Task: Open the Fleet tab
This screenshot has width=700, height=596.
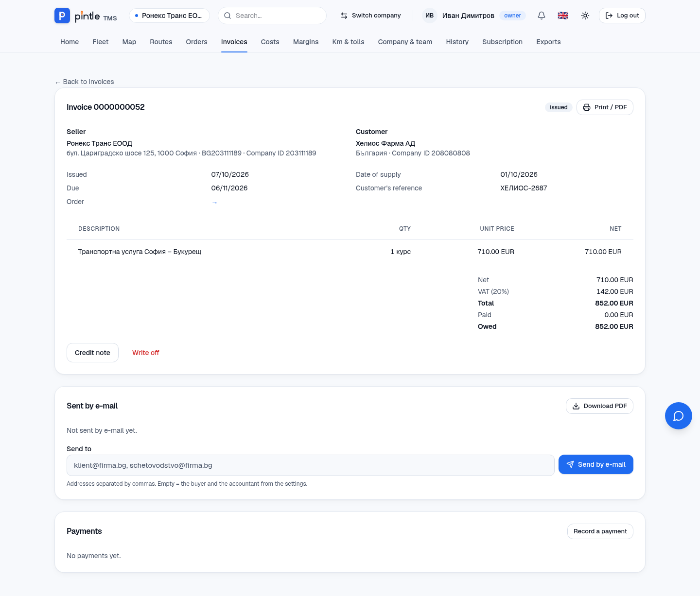Action: tap(101, 42)
